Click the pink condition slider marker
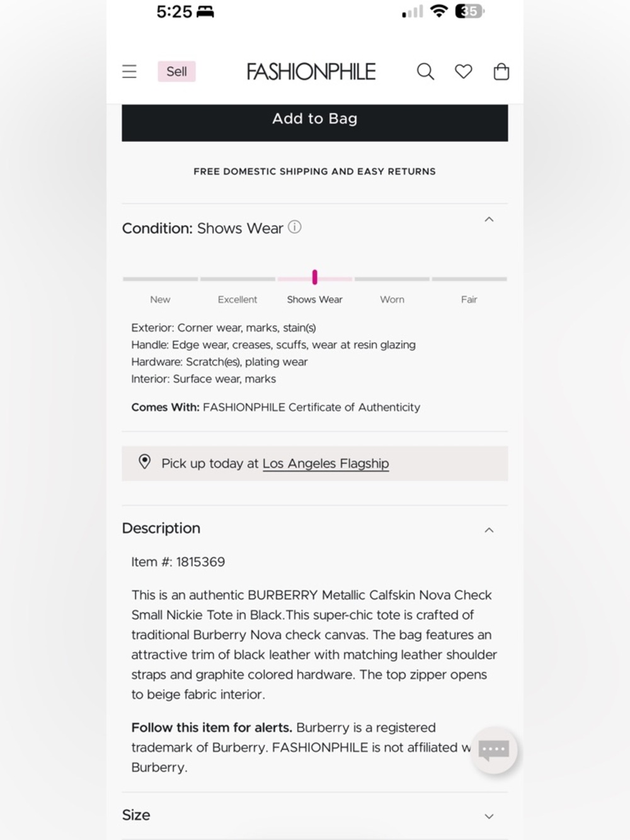 pos(314,277)
